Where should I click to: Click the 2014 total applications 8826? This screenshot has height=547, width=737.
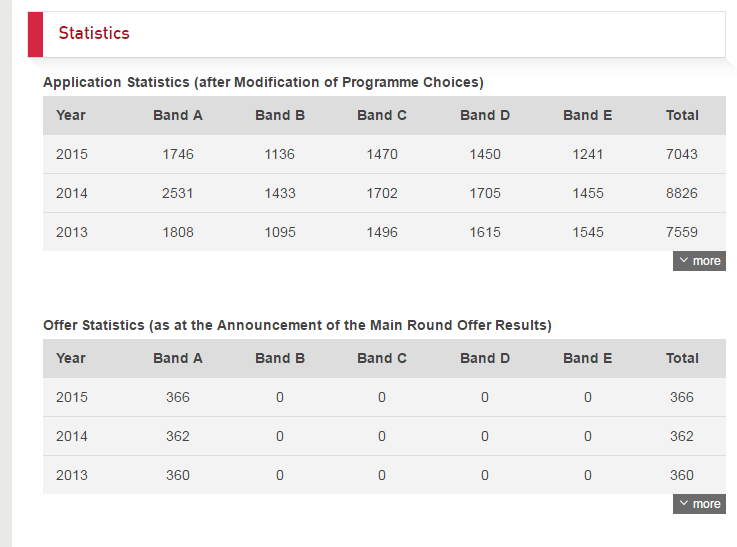point(682,193)
